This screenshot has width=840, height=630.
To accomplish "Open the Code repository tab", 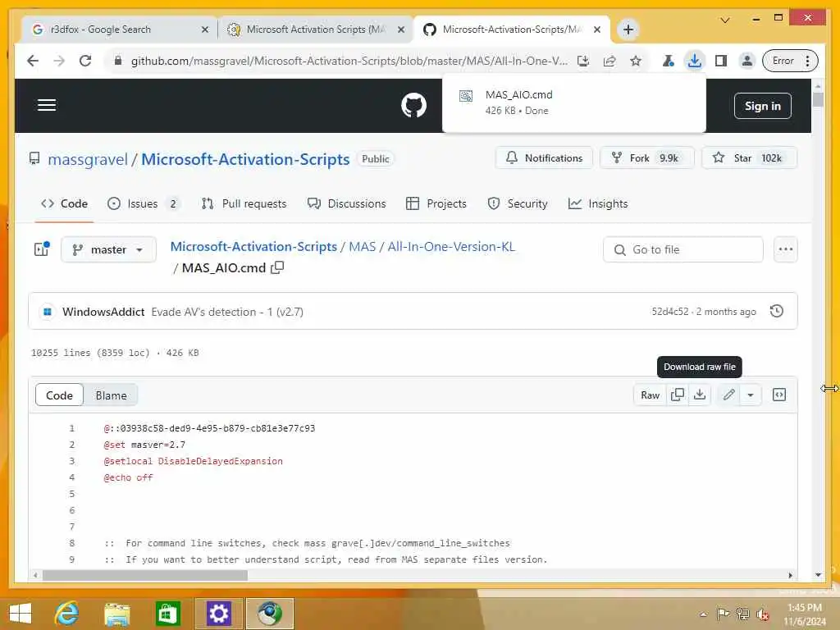I will [64, 203].
